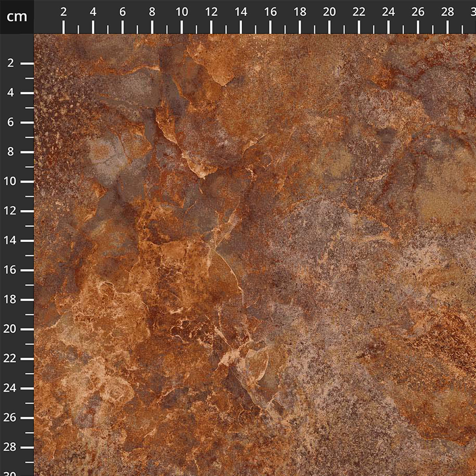Click the 28 mark on horizontal ruler
This screenshot has width=476, height=476.
point(447,12)
